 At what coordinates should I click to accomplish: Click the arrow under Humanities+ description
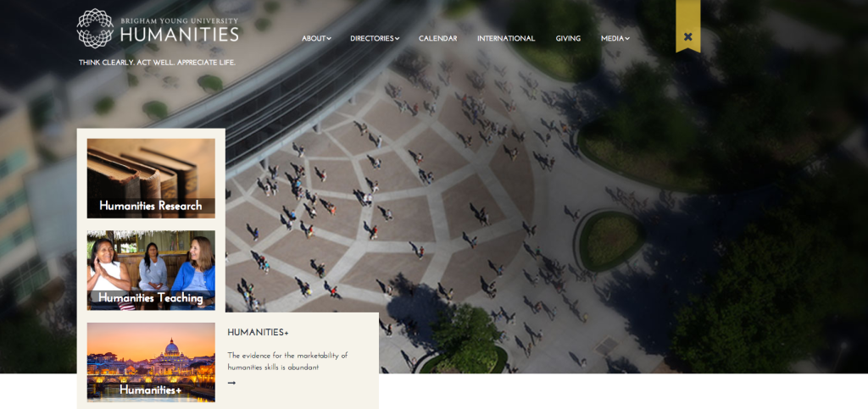click(x=231, y=383)
